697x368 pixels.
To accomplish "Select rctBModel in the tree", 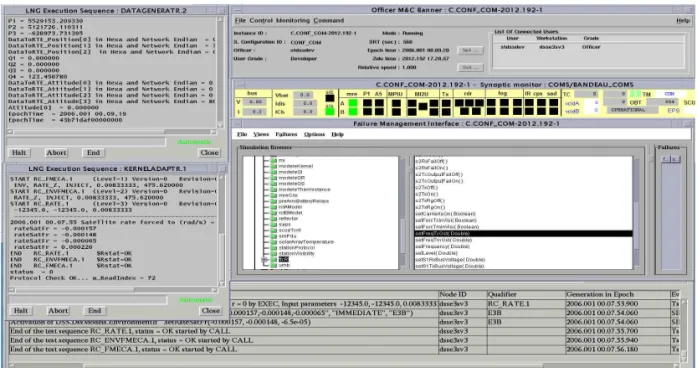I will click(x=290, y=212).
